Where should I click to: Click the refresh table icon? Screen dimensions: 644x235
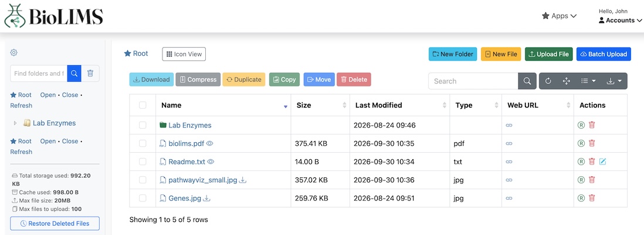[x=548, y=81]
